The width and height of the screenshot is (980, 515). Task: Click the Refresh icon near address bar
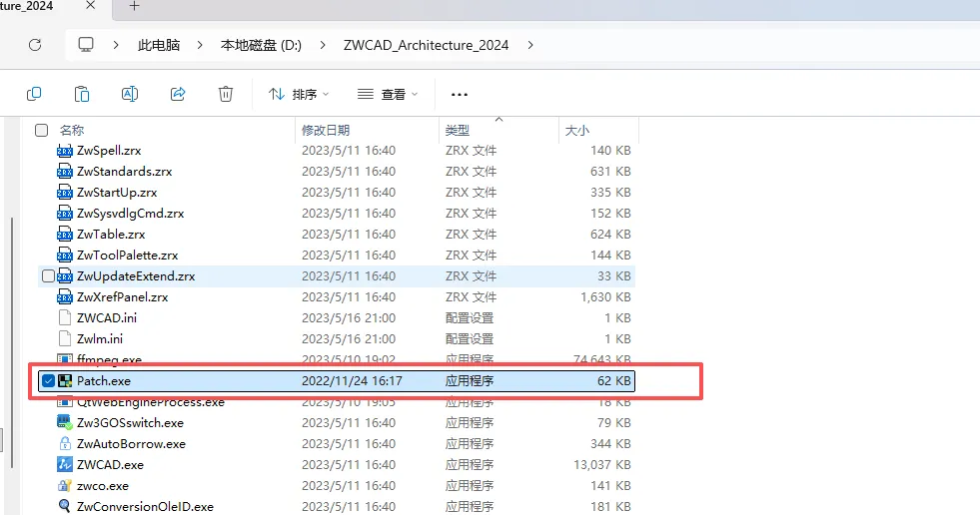click(x=35, y=45)
